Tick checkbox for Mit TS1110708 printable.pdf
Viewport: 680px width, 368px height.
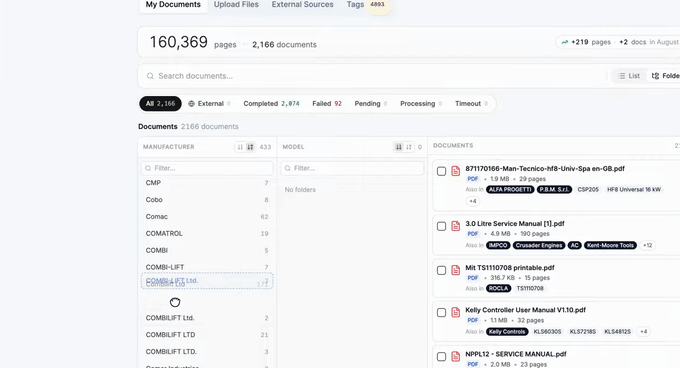click(441, 270)
